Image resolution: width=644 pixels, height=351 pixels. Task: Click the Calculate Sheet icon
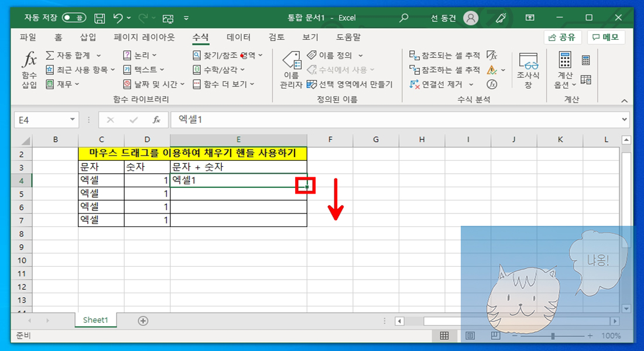pyautogui.click(x=586, y=79)
